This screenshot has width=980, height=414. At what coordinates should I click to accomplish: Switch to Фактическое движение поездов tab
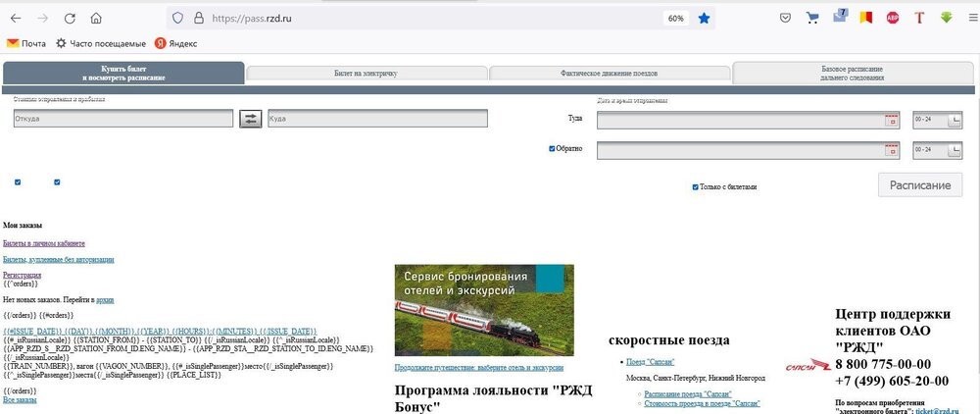[x=609, y=74]
